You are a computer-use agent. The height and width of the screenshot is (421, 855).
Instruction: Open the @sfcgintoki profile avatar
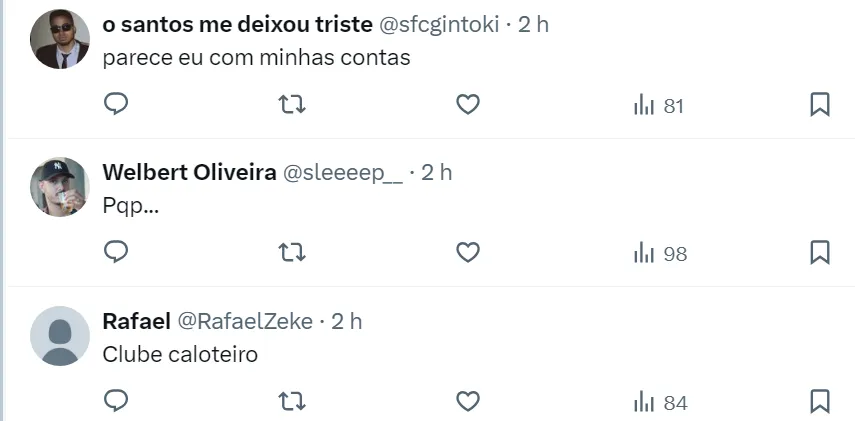pos(60,39)
